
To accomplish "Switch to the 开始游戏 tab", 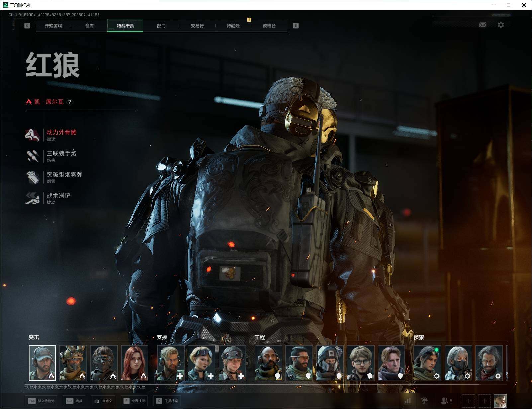I will [53, 26].
